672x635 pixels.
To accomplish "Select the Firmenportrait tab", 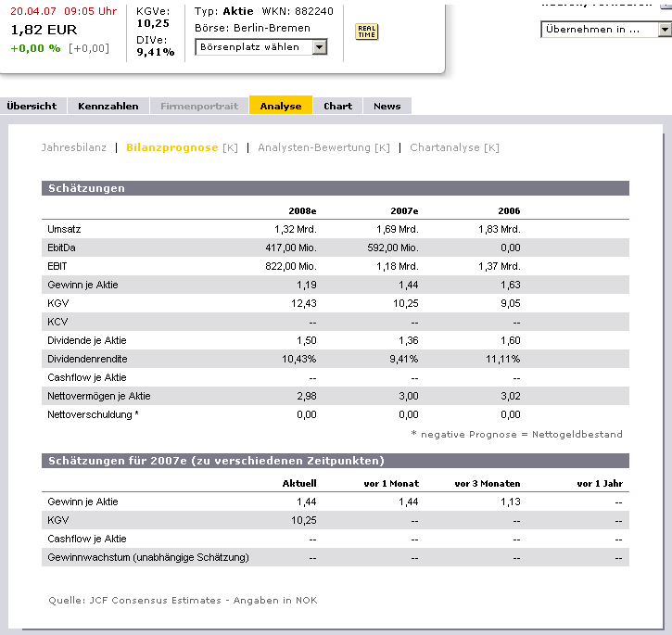I will coord(199,106).
